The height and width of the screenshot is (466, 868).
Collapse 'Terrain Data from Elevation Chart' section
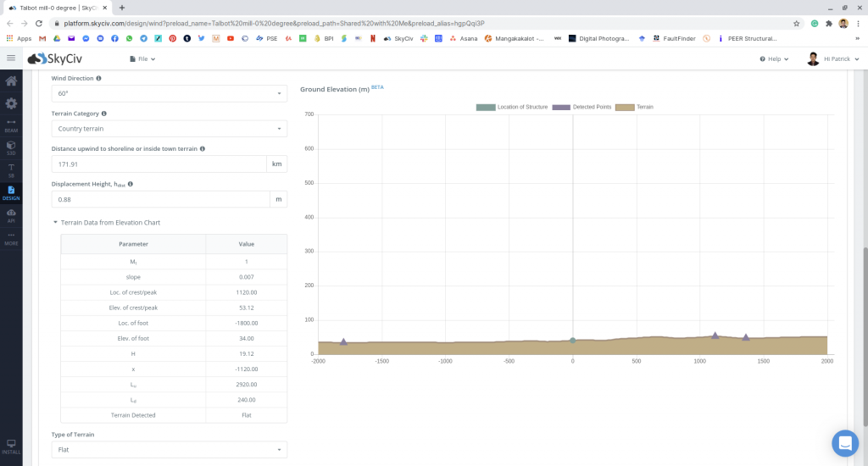click(x=106, y=223)
